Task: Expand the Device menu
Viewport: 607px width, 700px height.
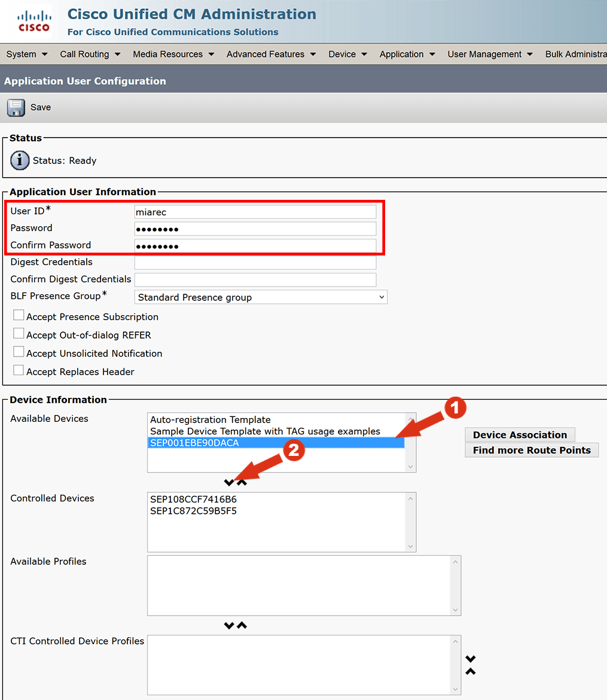Action: [x=347, y=54]
